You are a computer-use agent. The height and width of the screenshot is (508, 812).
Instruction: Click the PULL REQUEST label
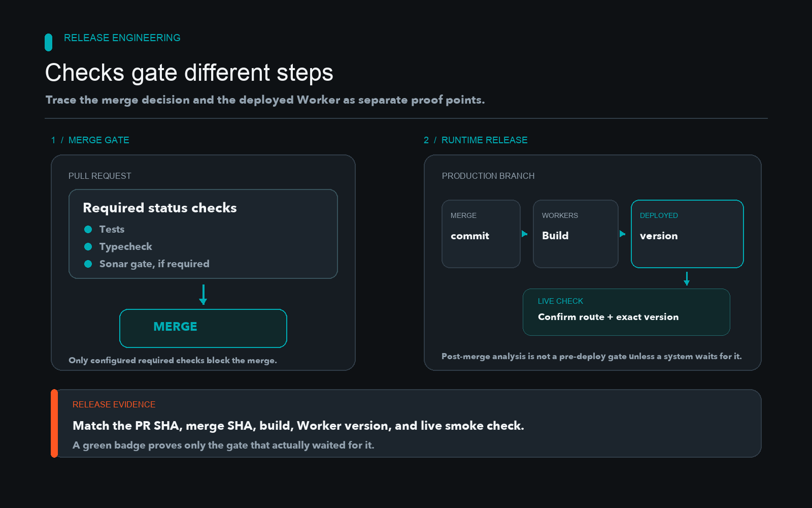click(100, 176)
